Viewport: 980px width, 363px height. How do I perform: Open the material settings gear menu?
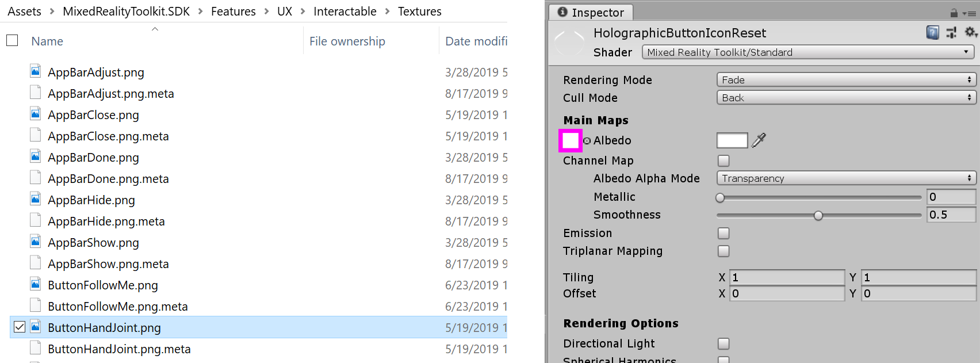pyautogui.click(x=970, y=32)
